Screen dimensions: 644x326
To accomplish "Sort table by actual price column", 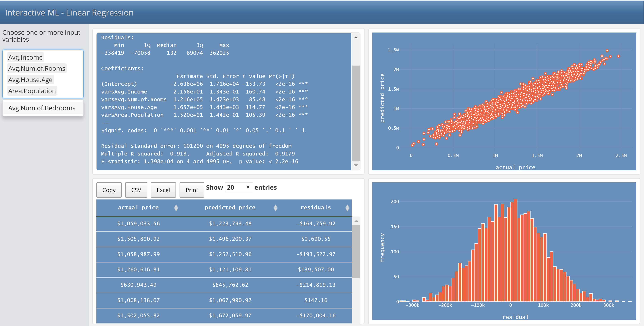I will [x=138, y=208].
